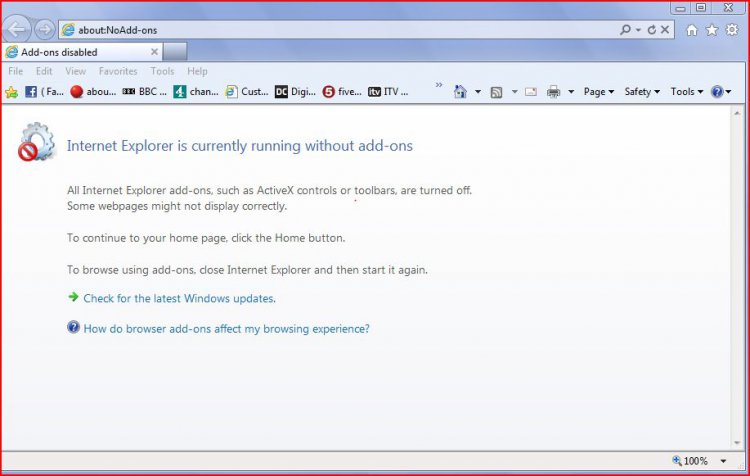The image size is (750, 476).
Task: Click the Home icon at top right
Action: [692, 30]
